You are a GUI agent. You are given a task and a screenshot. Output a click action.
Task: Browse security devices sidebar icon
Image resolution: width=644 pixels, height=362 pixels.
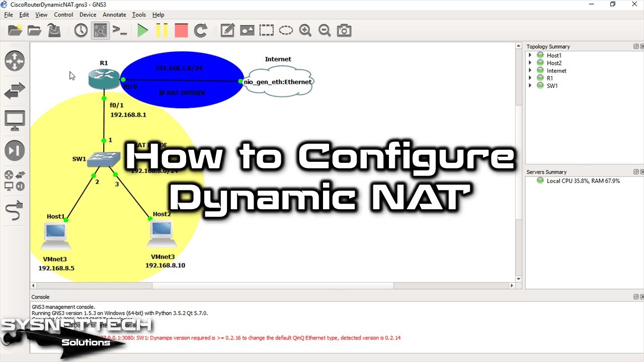pyautogui.click(x=15, y=150)
